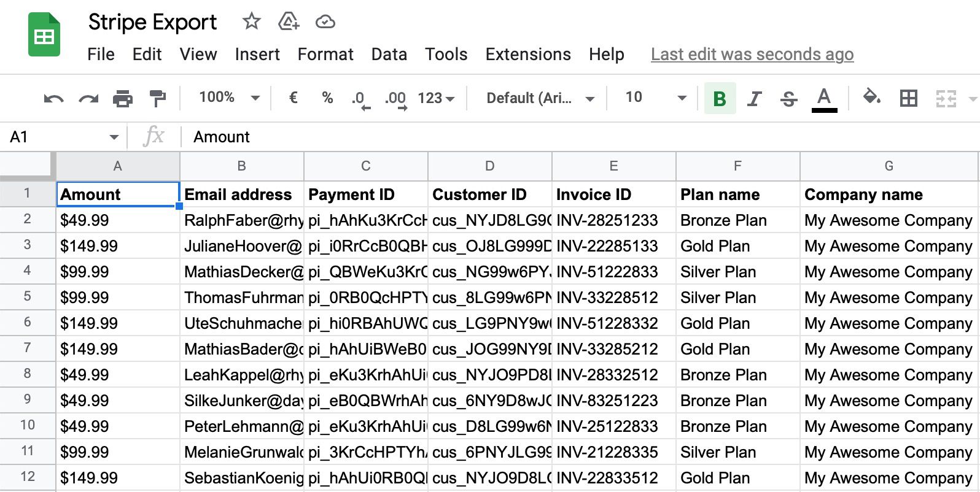The image size is (980, 492).
Task: Open the Format menu
Action: (325, 55)
